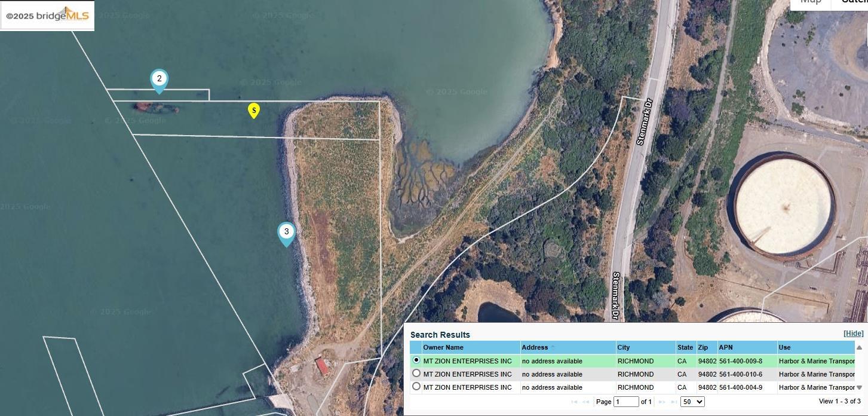Viewport: 868px width, 416px height.
Task: Sort results by Owner Name column
Action: [x=443, y=347]
